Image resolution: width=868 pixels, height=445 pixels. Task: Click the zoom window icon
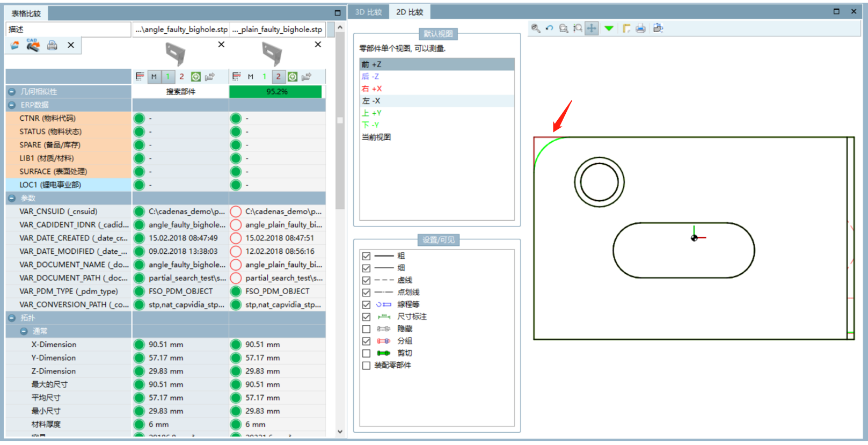pyautogui.click(x=563, y=28)
